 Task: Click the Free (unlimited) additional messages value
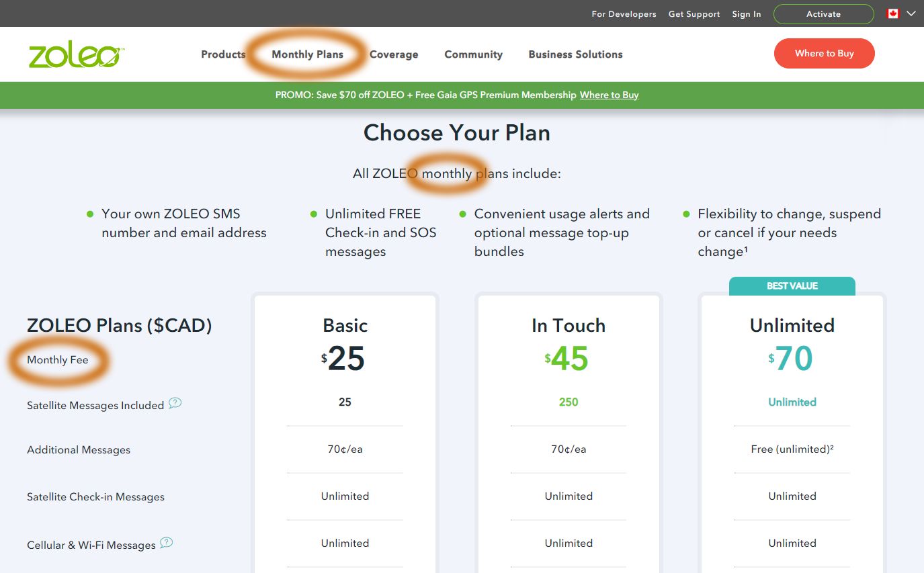792,449
